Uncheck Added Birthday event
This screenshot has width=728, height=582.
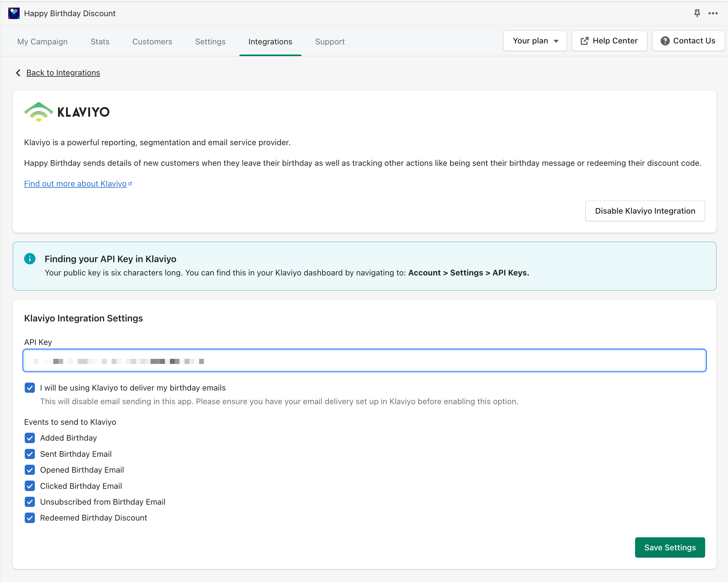point(30,438)
